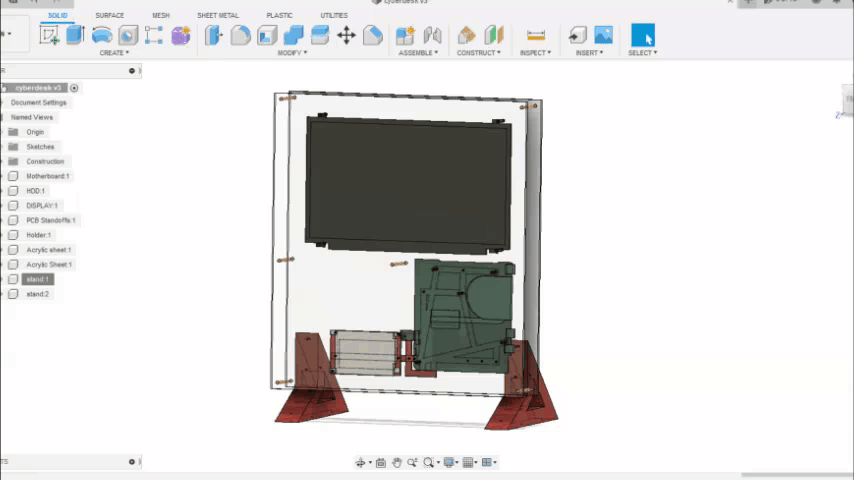Expand the Modify dropdown menu

click(x=291, y=53)
